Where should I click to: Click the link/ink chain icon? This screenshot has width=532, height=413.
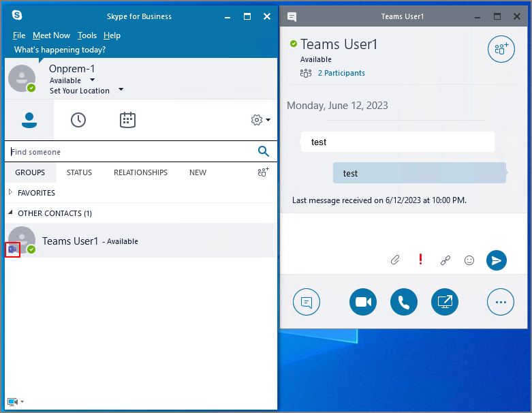(445, 260)
